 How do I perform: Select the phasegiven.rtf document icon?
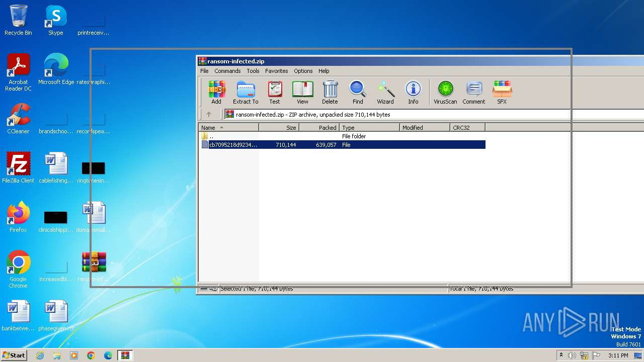point(56,316)
